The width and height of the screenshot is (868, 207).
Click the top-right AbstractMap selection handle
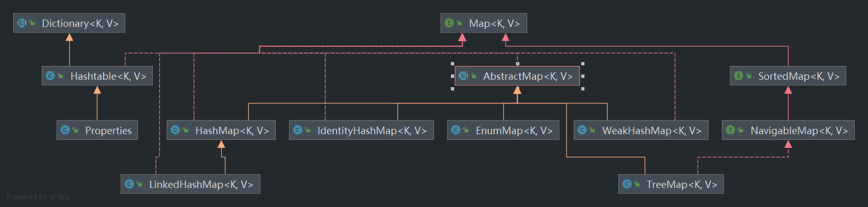(x=583, y=63)
